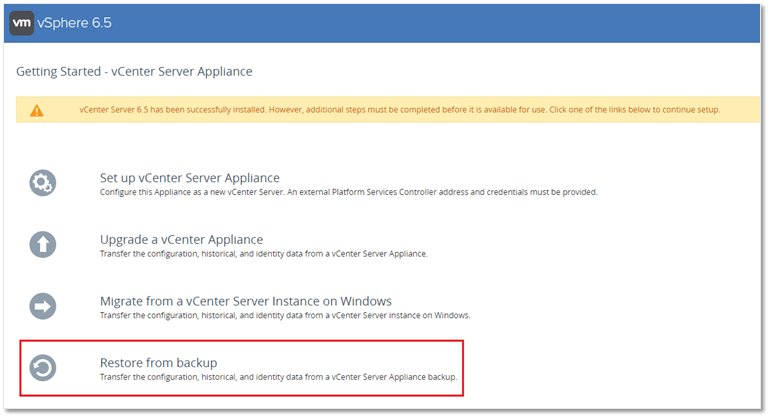Click the Getting Started - vCenter Server Appliance heading
This screenshot has height=418, width=770.
tap(134, 72)
